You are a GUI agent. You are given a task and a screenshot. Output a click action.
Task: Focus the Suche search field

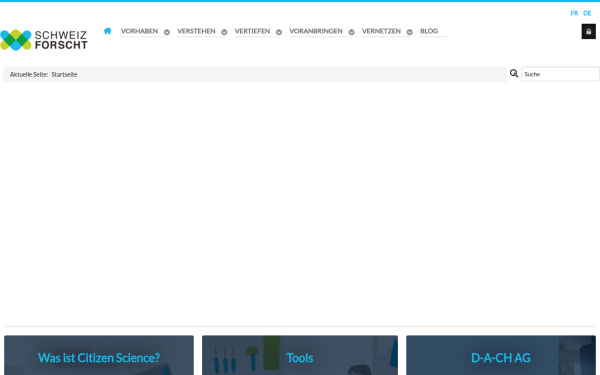[x=560, y=74]
